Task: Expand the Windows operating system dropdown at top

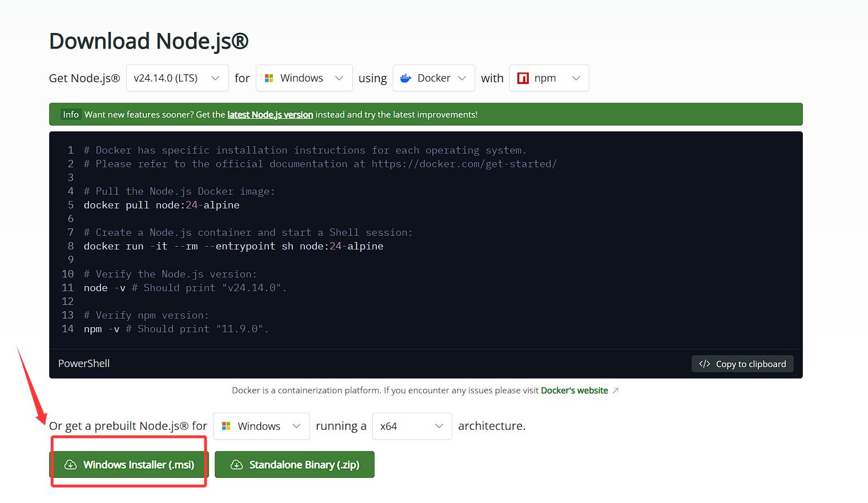Action: pos(304,78)
